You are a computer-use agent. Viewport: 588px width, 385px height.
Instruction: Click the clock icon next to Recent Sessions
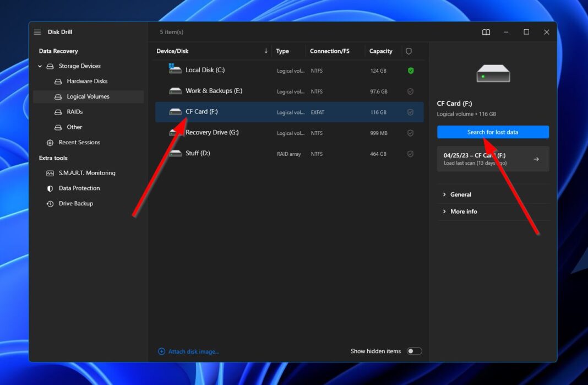49,142
